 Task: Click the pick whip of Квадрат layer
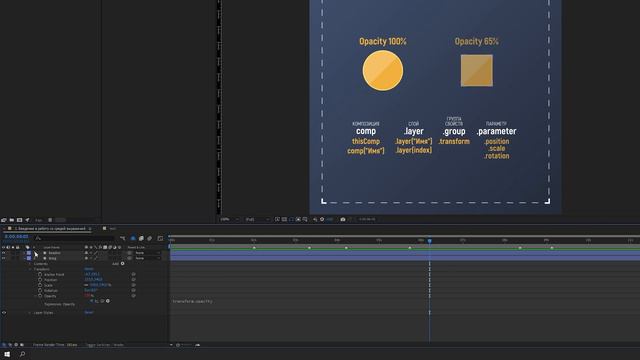point(129,253)
